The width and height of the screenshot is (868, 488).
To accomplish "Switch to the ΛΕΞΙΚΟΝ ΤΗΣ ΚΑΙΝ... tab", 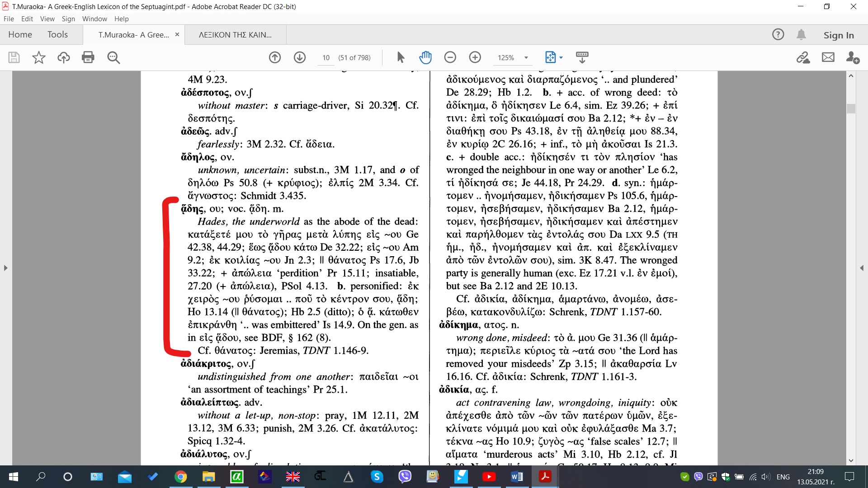I will point(235,35).
